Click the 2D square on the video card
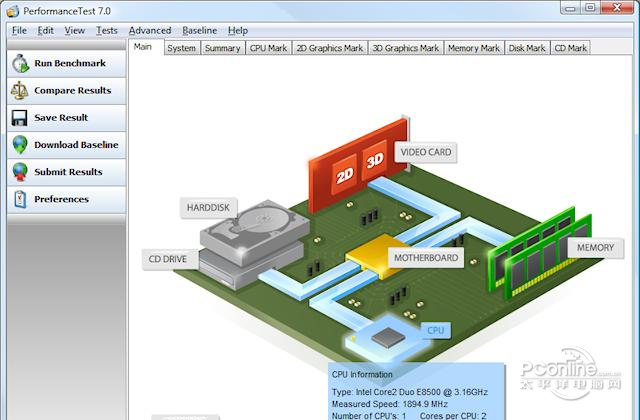The height and width of the screenshot is (420, 640). click(x=344, y=175)
